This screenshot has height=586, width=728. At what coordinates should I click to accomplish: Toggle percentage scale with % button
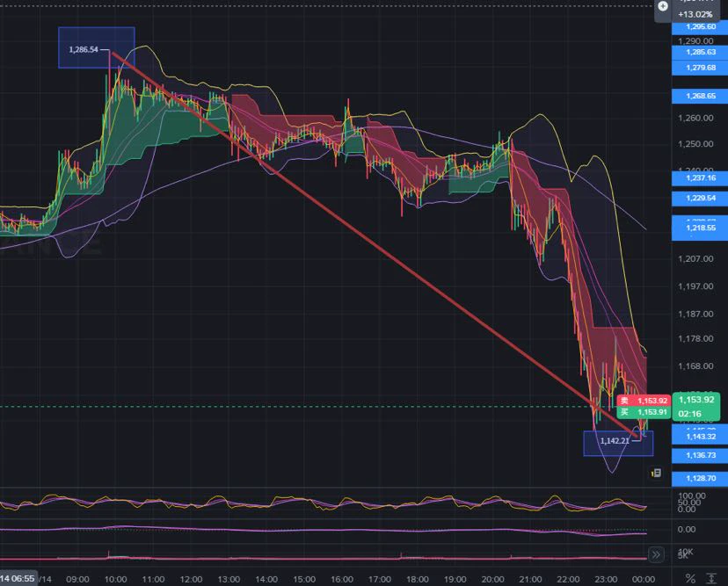point(690,579)
